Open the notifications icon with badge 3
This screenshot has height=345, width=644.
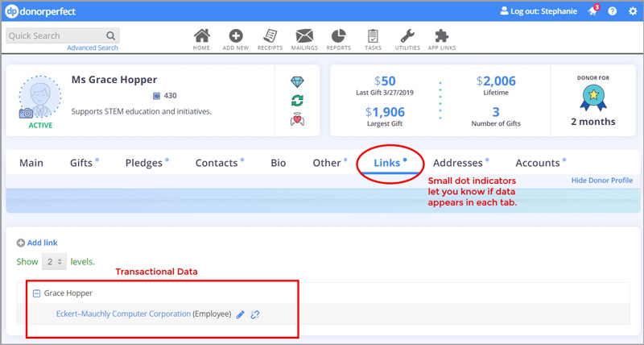coord(593,10)
